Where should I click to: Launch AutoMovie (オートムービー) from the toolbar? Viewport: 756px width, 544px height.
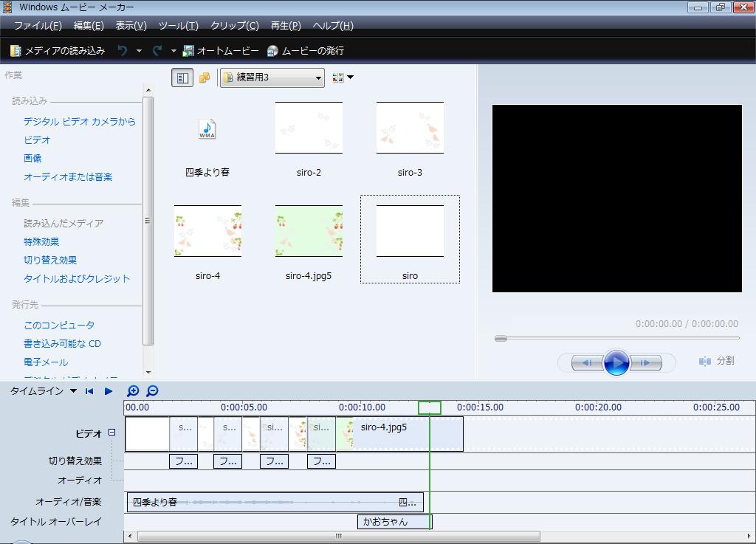tap(220, 51)
